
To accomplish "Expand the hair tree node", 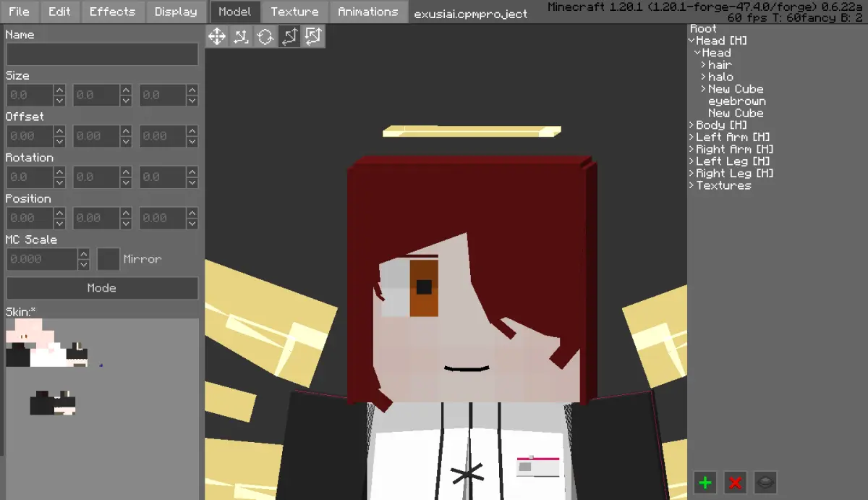I will tap(703, 65).
